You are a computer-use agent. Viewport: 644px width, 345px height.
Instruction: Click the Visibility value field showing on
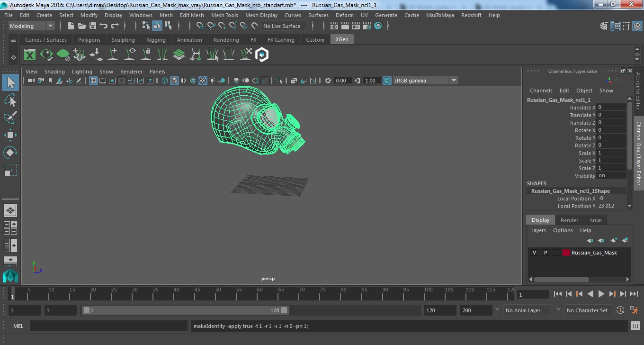coord(611,176)
